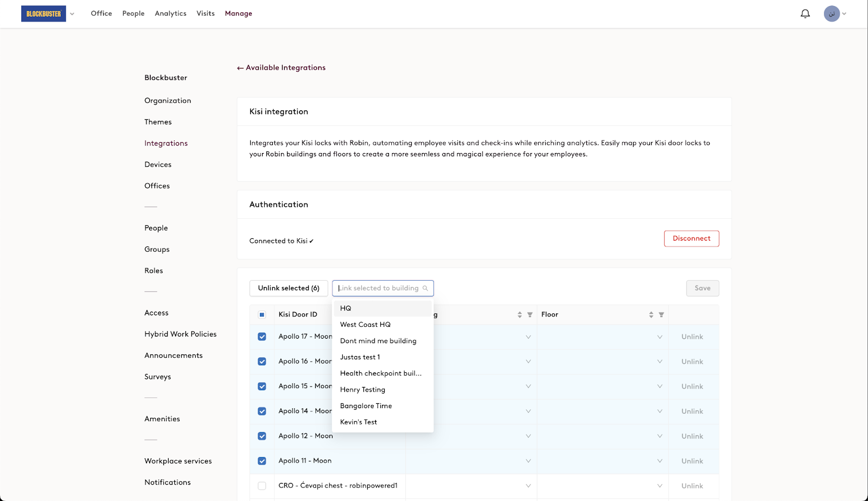
Task: Open Integrations in sidebar
Action: 166,143
